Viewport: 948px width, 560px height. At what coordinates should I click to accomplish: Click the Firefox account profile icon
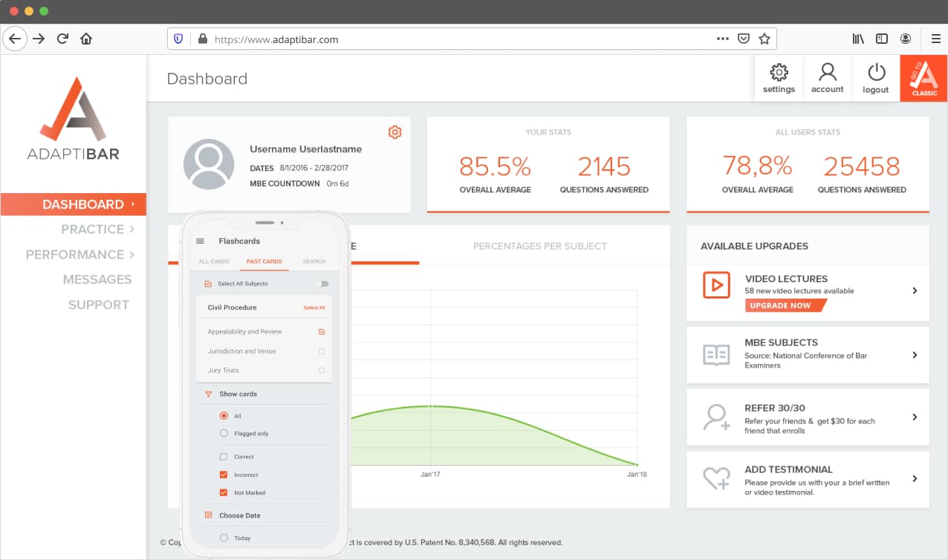[x=906, y=39]
